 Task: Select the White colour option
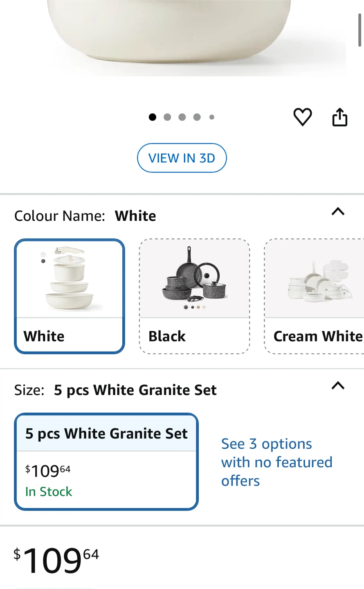[70, 296]
